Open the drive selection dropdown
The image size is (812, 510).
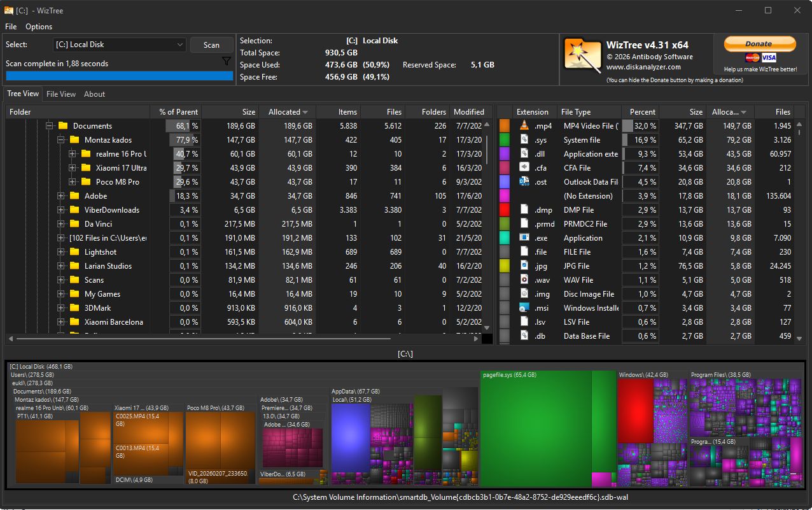tap(120, 45)
